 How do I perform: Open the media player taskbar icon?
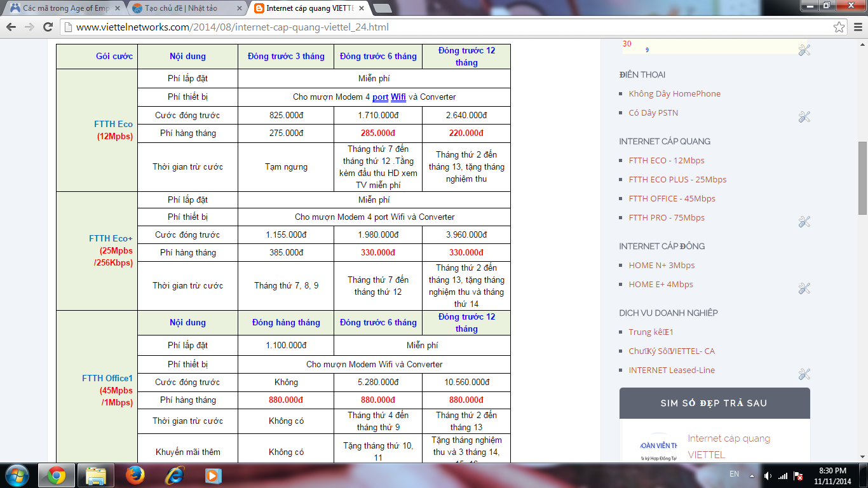[x=212, y=475]
